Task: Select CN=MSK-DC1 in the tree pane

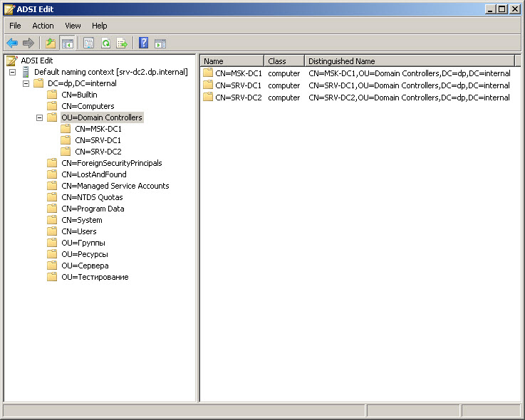Action: pos(98,129)
